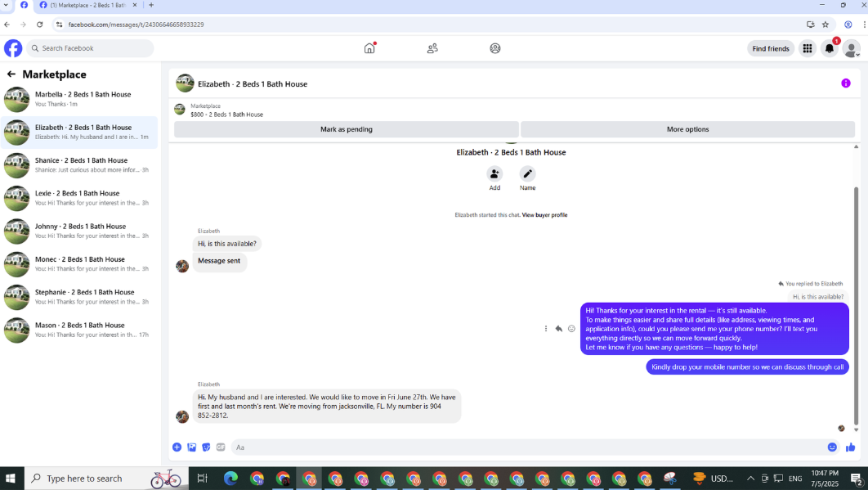Show hidden system tray icons
868x490 pixels.
(x=750, y=479)
